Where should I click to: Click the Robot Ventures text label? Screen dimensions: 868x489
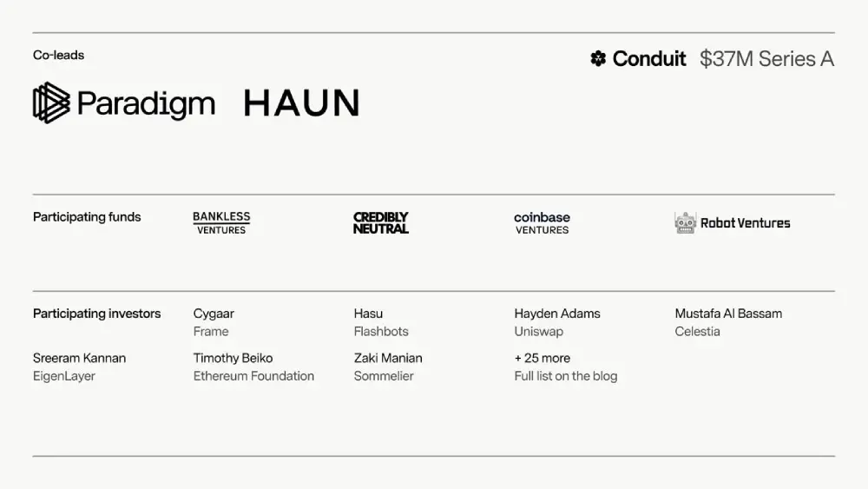[745, 223]
